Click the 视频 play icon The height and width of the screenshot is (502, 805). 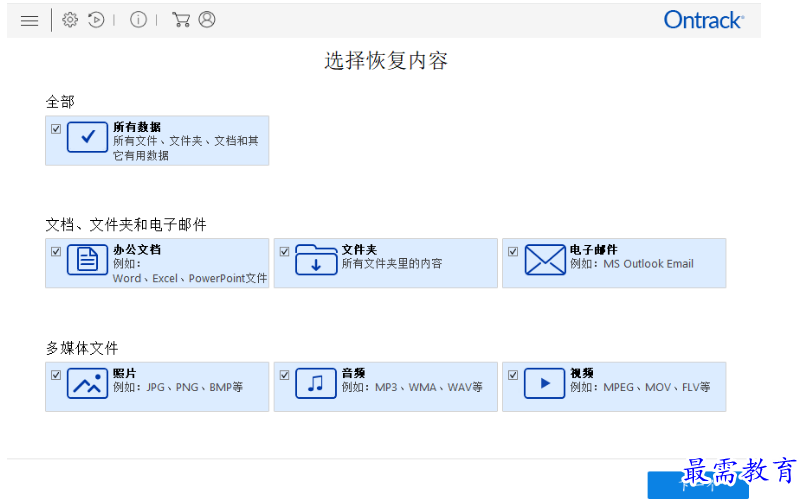545,383
